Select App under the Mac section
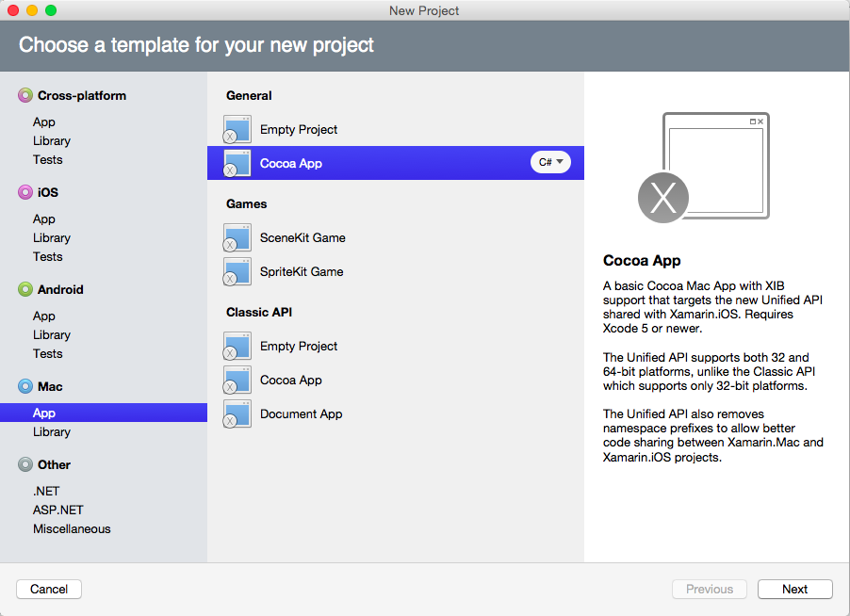850x616 pixels. (x=45, y=412)
